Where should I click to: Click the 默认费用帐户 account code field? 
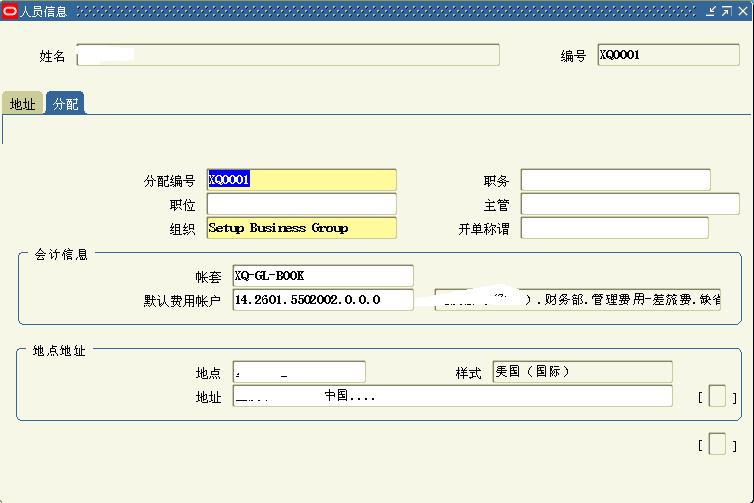click(x=322, y=300)
